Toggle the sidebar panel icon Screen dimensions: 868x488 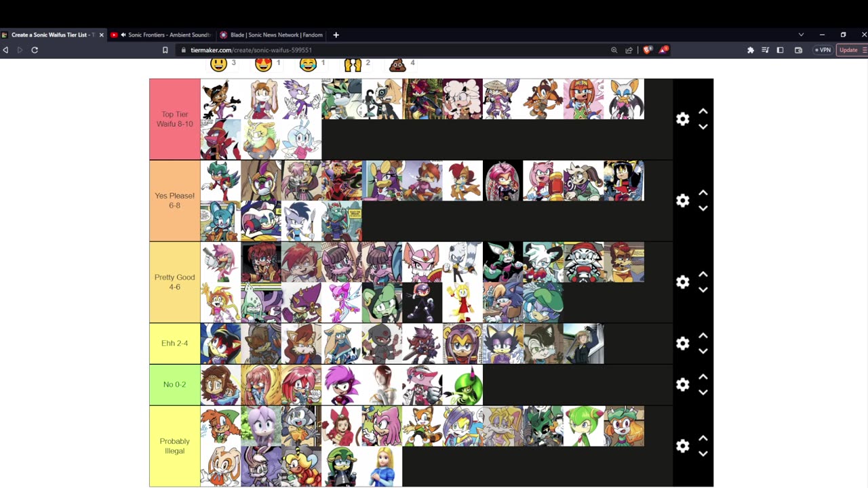point(780,50)
